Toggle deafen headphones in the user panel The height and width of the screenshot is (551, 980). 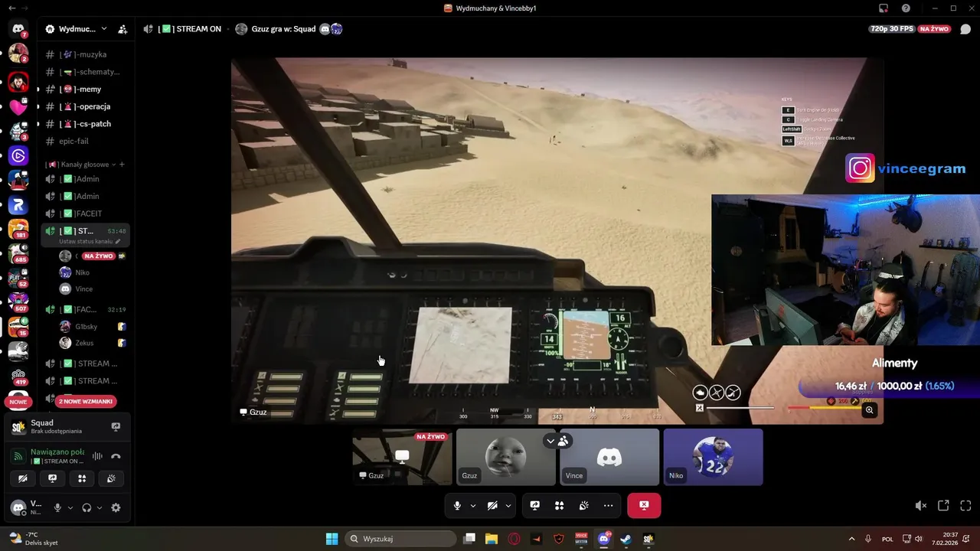[87, 507]
